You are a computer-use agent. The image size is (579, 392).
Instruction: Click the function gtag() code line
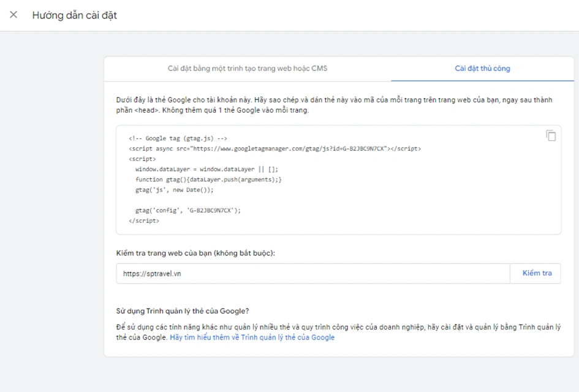(x=208, y=179)
